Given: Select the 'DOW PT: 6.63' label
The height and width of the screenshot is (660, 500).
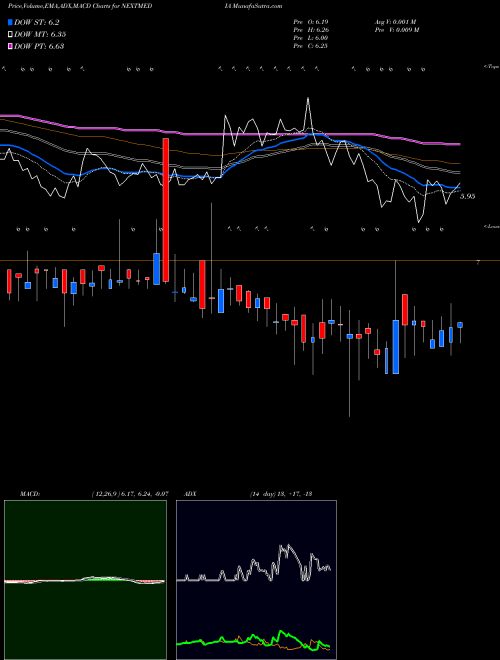Looking at the screenshot, I should (39, 46).
